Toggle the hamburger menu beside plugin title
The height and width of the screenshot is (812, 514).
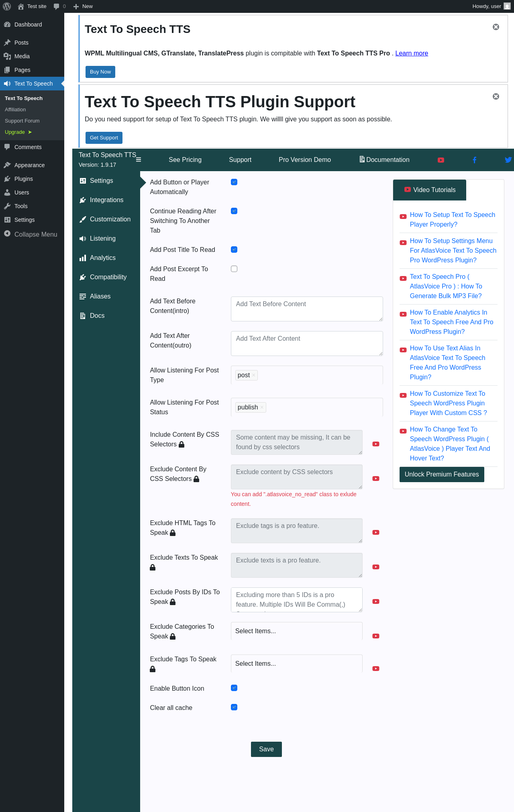[x=139, y=160]
